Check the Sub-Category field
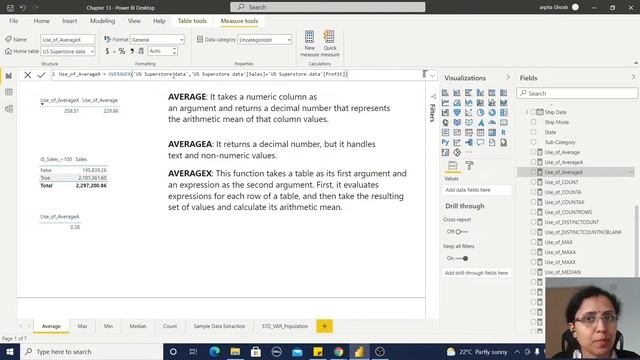The image size is (640, 360). coord(533,142)
